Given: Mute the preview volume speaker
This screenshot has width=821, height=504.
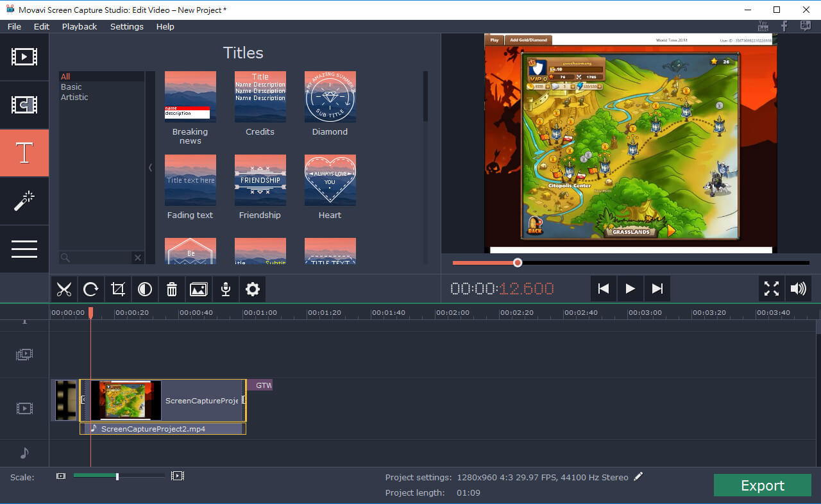Looking at the screenshot, I should tap(798, 289).
